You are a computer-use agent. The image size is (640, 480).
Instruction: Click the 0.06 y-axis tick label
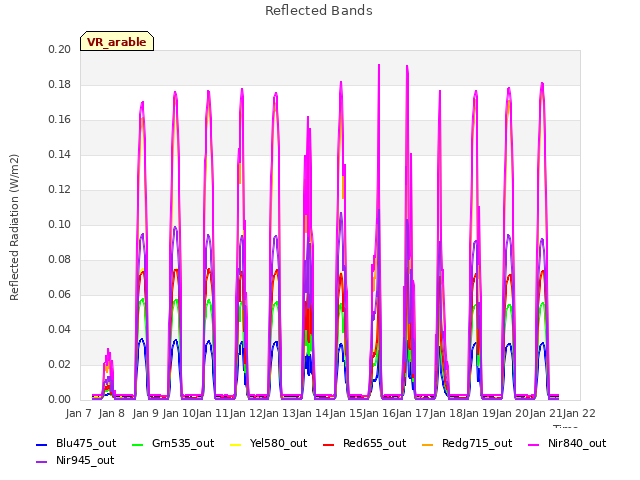click(x=60, y=295)
